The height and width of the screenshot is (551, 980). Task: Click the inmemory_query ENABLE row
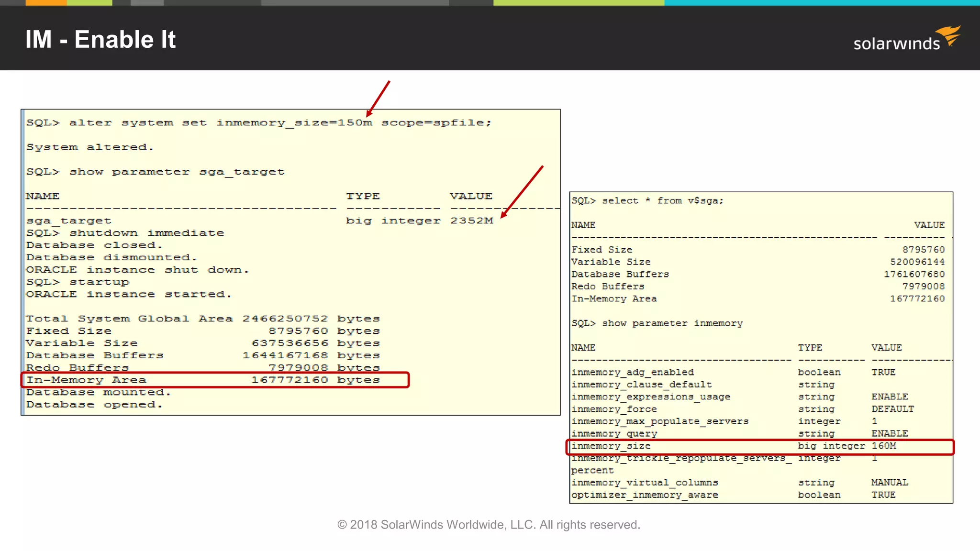click(739, 433)
